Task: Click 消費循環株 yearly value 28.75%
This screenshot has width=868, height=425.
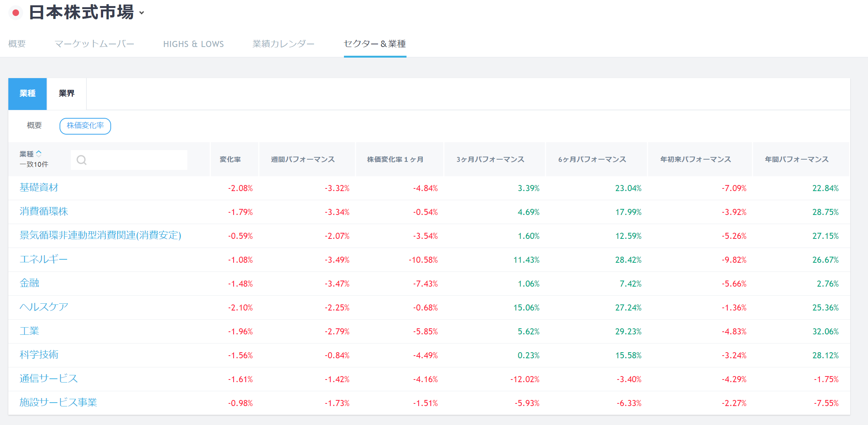Action: pos(826,212)
